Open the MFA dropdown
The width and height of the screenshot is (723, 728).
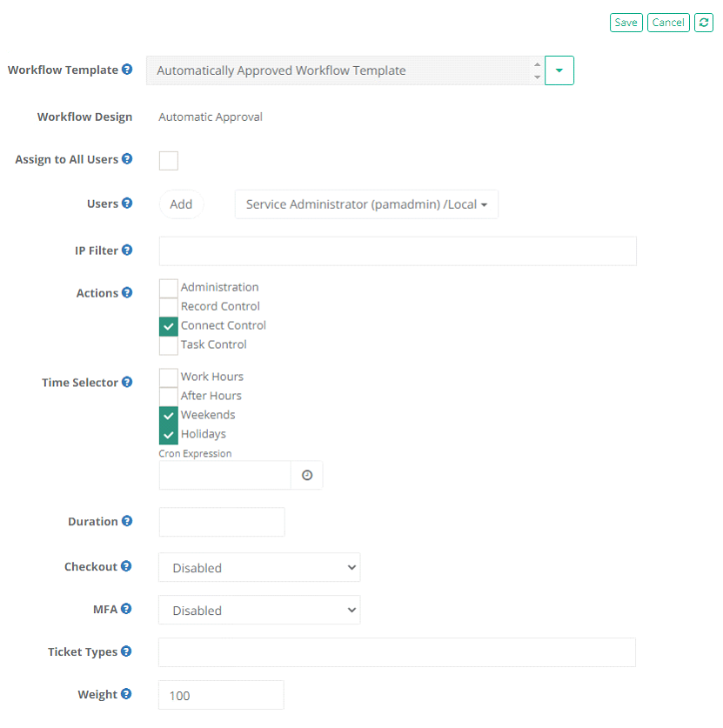[x=258, y=610]
